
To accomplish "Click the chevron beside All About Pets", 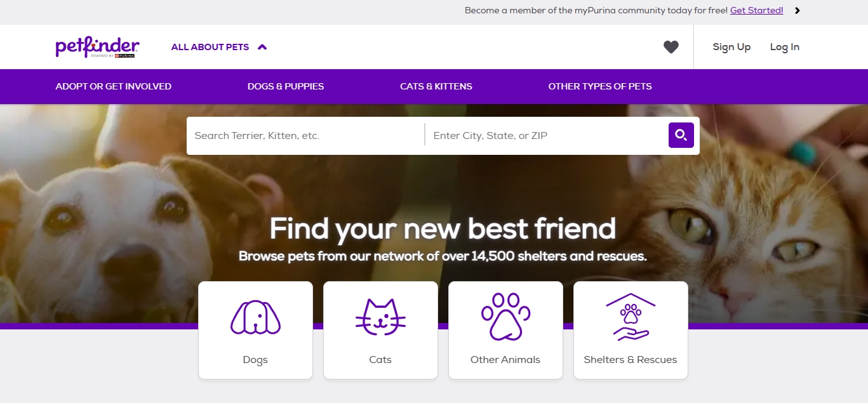I will tap(262, 47).
